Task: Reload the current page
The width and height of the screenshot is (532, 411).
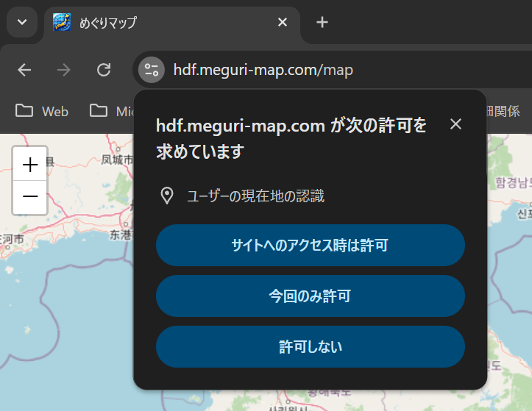Action: pos(104,70)
